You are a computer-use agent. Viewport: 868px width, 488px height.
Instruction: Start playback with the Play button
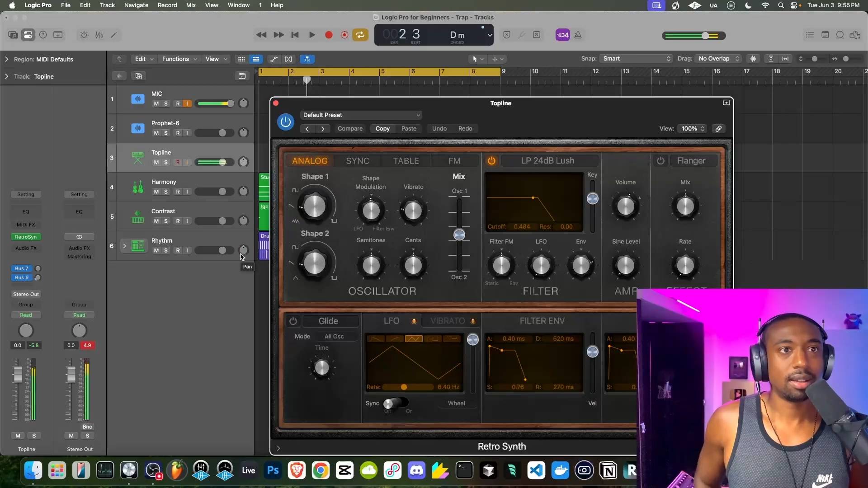(312, 35)
